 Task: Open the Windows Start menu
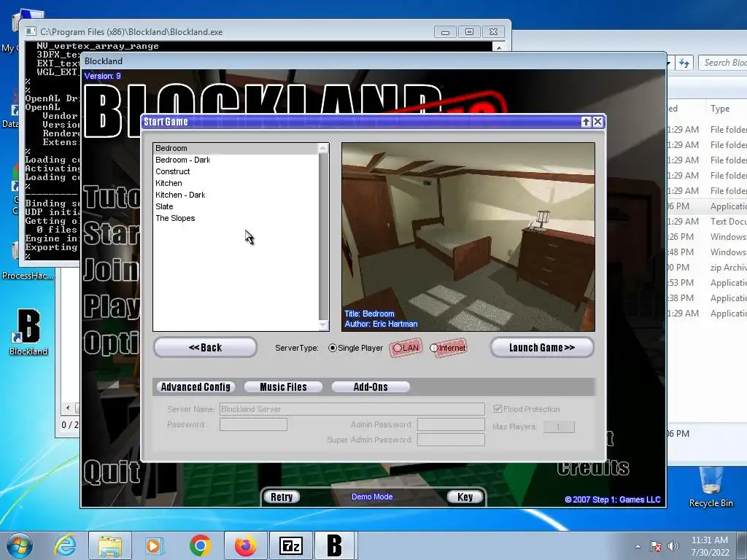point(19,545)
